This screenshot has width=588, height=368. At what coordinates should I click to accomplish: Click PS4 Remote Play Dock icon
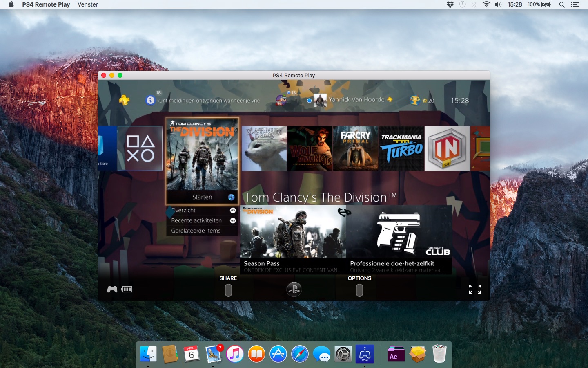click(365, 354)
